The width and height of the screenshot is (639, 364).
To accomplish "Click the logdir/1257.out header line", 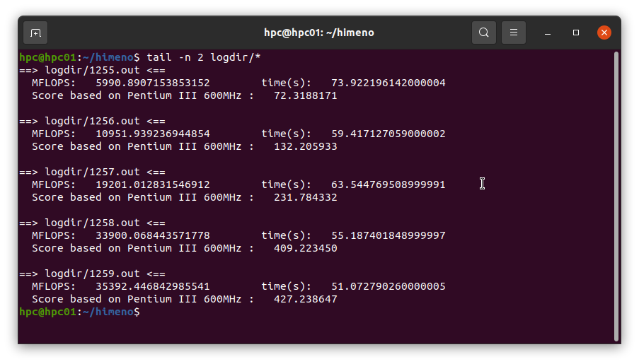I will pos(92,172).
